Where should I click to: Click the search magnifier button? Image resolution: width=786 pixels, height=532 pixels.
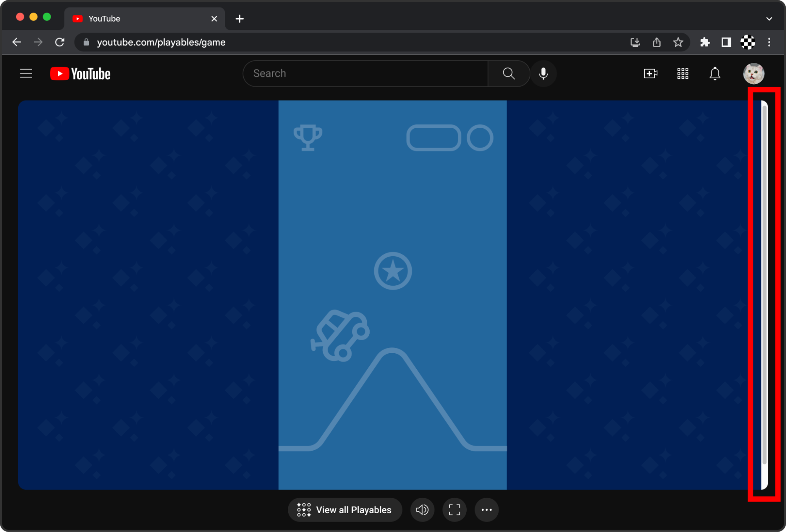[x=508, y=73]
